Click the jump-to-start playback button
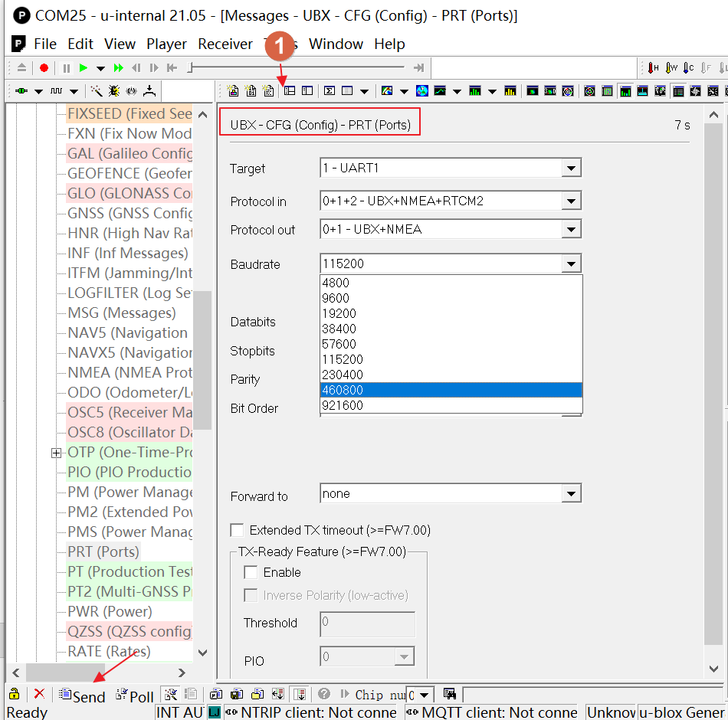Screen dimensions: 728x720 [x=172, y=68]
